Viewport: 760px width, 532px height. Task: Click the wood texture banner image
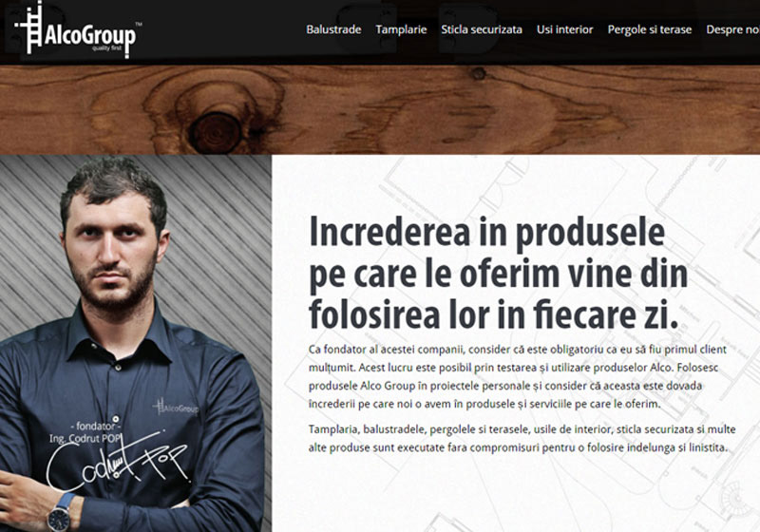click(x=380, y=109)
